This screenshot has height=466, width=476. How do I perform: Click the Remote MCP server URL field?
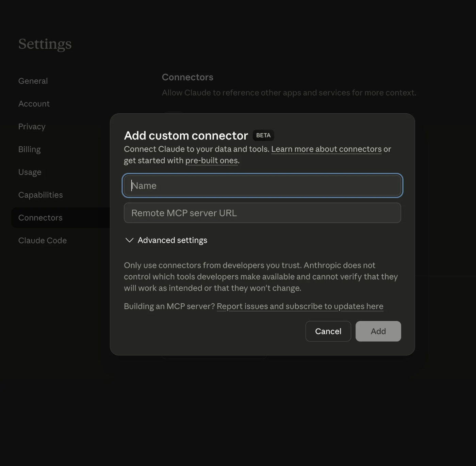pos(262,213)
